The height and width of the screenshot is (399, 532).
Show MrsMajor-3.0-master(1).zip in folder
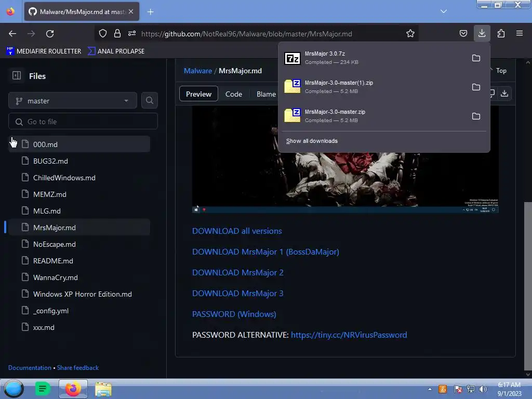click(476, 87)
